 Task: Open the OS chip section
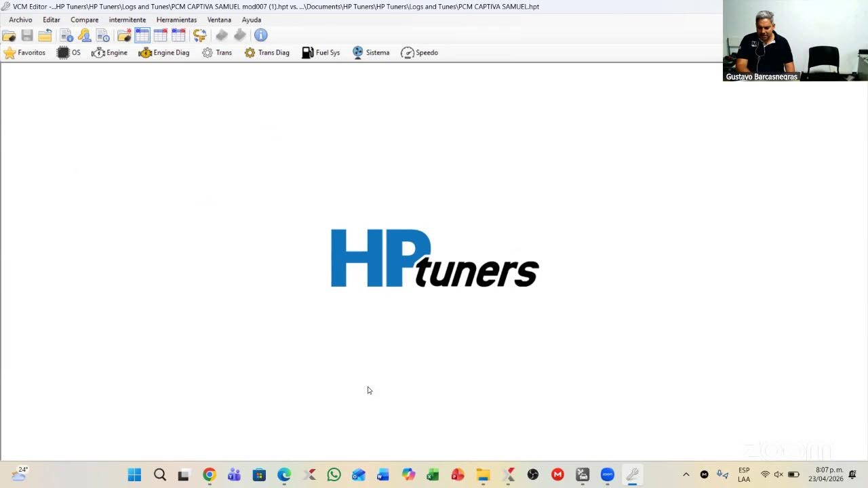[x=68, y=52]
